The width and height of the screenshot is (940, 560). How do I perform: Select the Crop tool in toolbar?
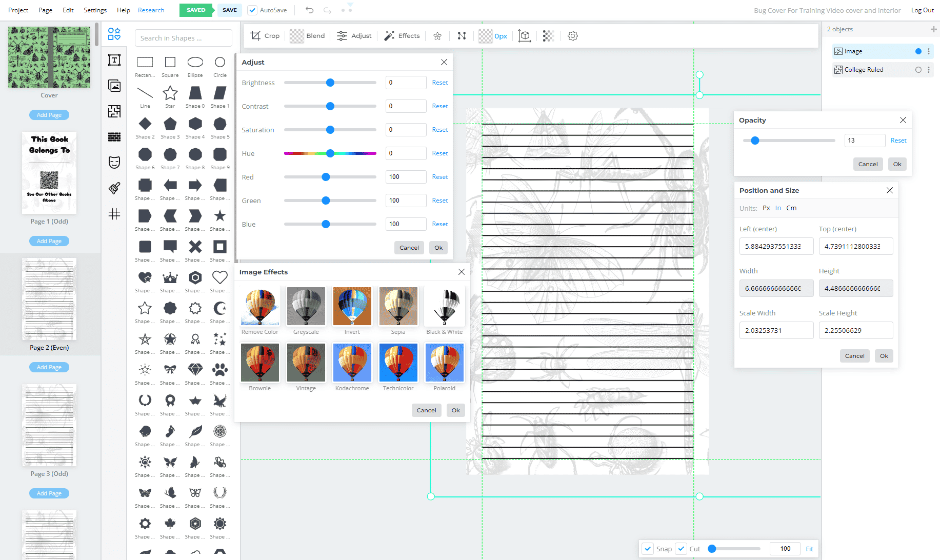(x=265, y=36)
